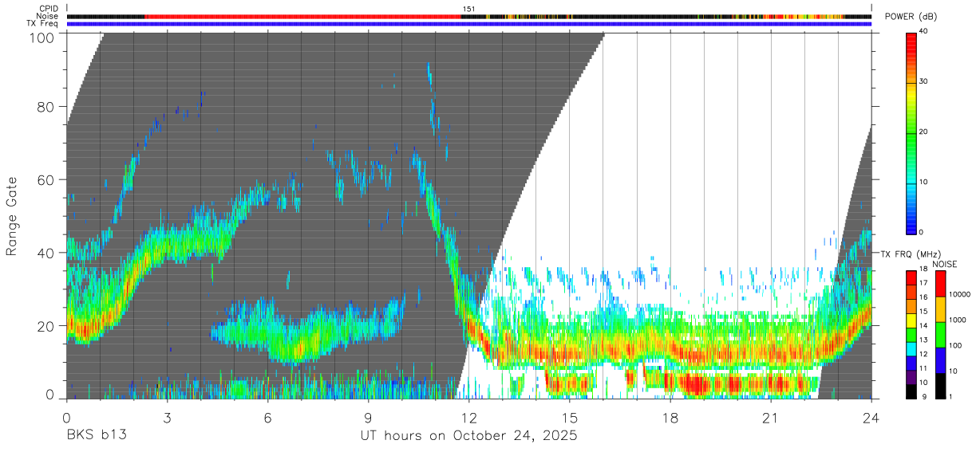Select the 'CPID' label at top left
The width and height of the screenshot is (980, 452).
(49, 9)
